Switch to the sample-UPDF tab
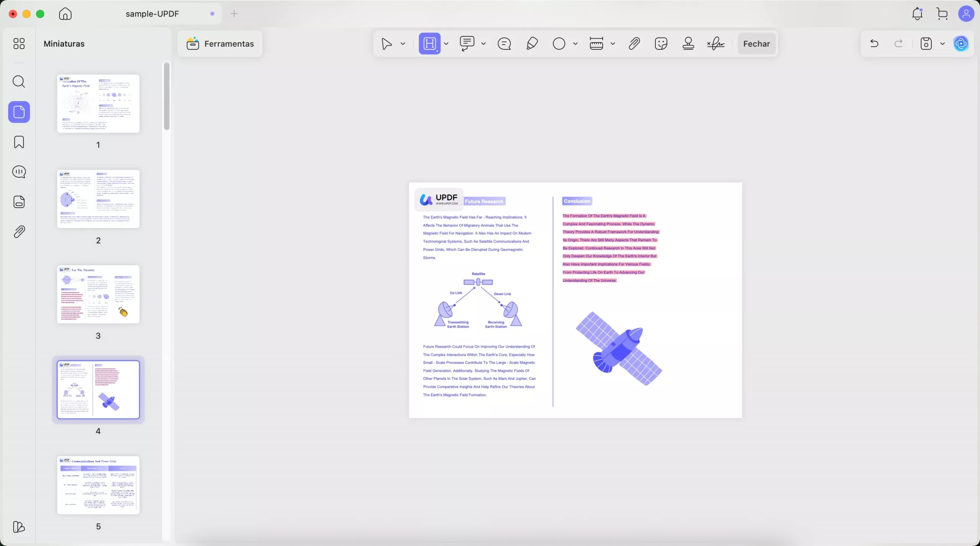 pyautogui.click(x=152, y=14)
